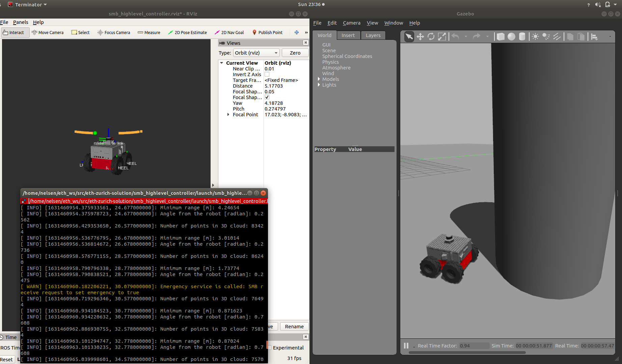This screenshot has height=364, width=622.
Task: Add a point light in Gazebo
Action: [535, 36]
